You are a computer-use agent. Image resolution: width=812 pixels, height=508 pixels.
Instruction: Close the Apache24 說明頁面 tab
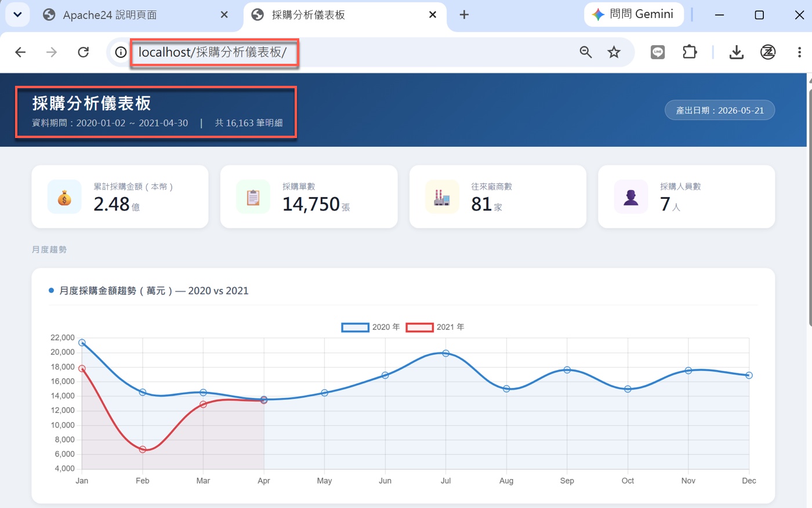pos(224,14)
